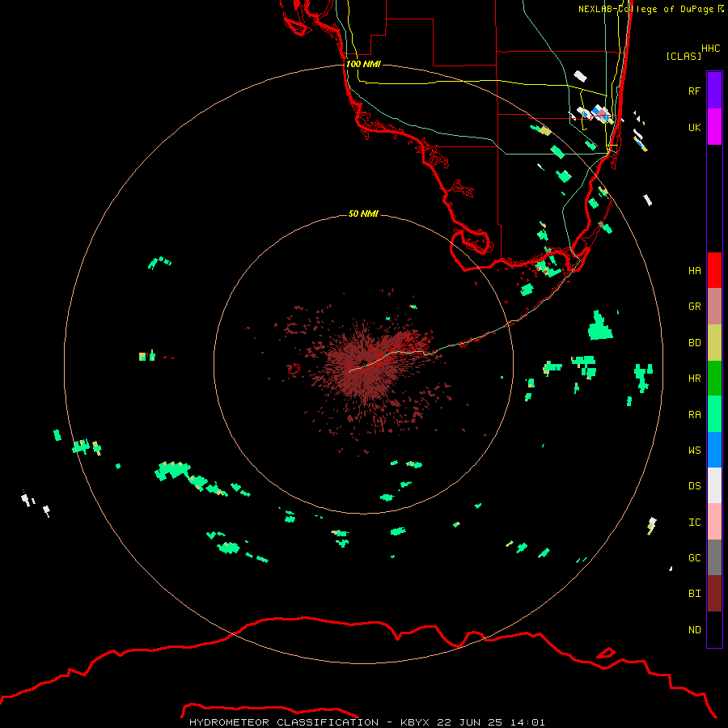Click the 100 NMI range ring label
728x728 pixels.
click(x=363, y=64)
